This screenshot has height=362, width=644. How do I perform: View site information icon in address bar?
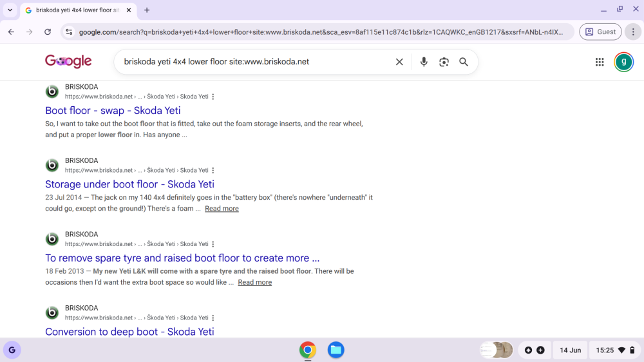coord(69,32)
